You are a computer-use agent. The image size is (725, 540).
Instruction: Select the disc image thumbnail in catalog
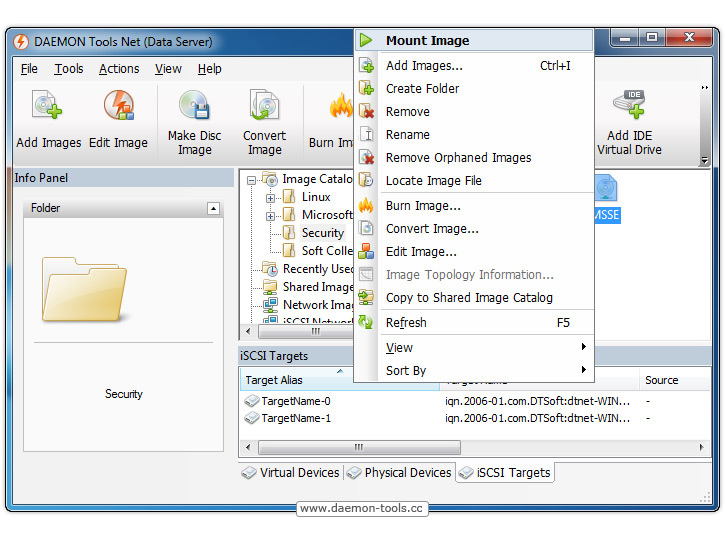pyautogui.click(x=606, y=188)
